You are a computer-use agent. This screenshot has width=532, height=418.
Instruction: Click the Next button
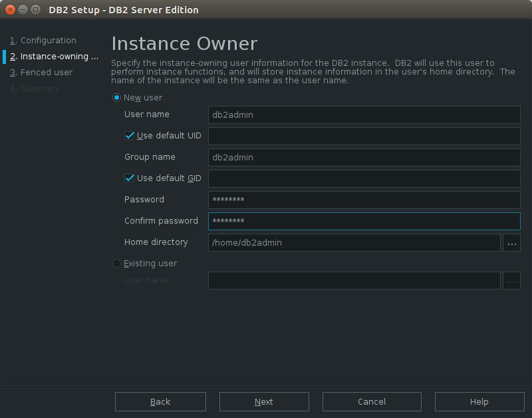tap(264, 402)
